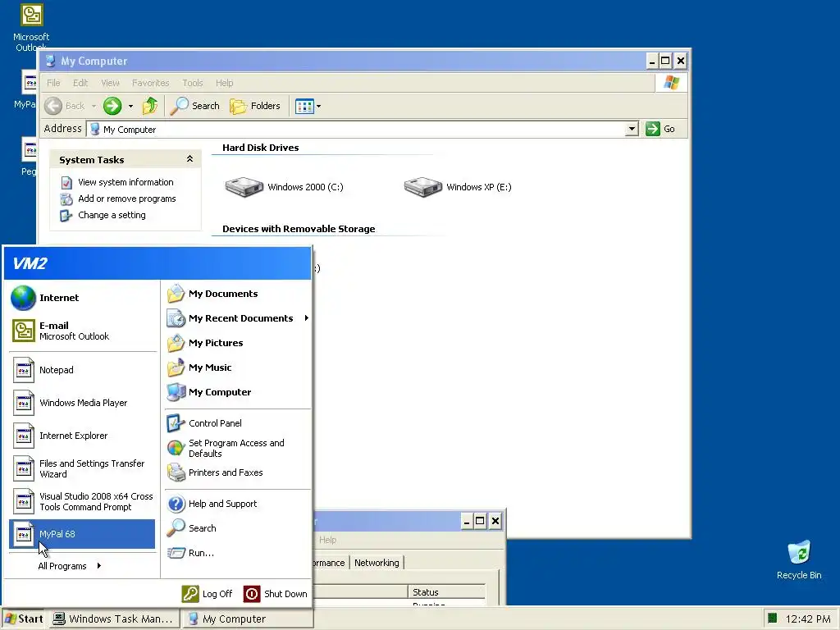Switch to Networking tab in Task Manager
The height and width of the screenshot is (630, 840).
pos(377,563)
